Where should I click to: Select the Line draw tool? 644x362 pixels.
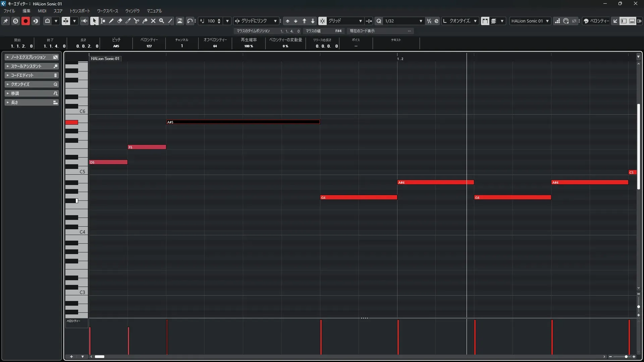[170, 21]
